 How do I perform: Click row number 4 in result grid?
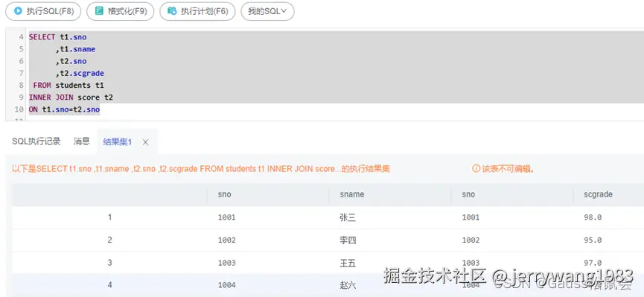[x=109, y=284]
